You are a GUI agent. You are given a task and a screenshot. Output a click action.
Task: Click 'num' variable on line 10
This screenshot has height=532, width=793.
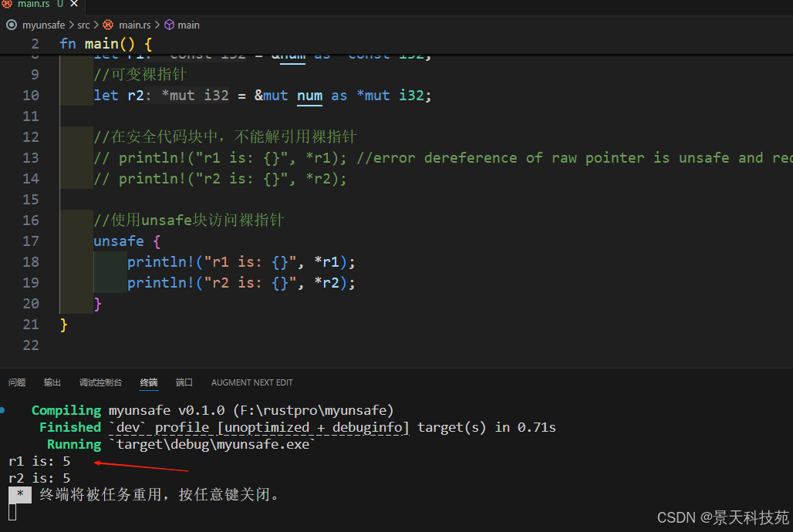[x=309, y=95]
